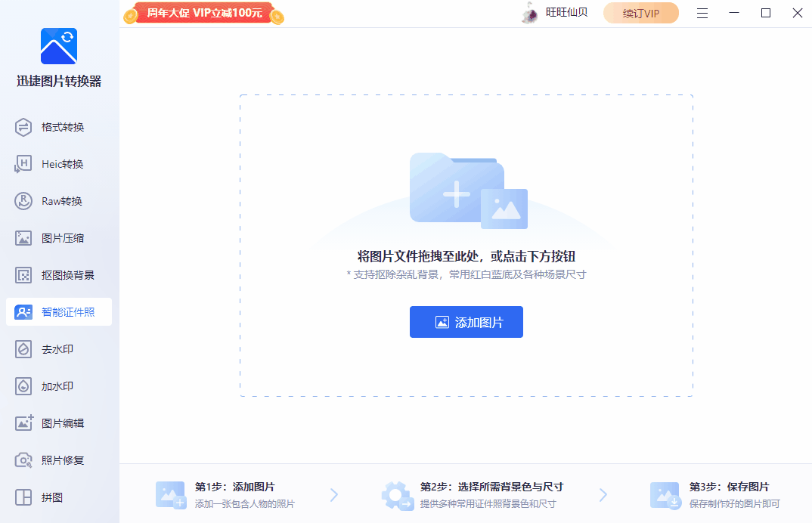Click the Raw转换 sidebar icon
This screenshot has width=812, height=523.
coord(23,201)
